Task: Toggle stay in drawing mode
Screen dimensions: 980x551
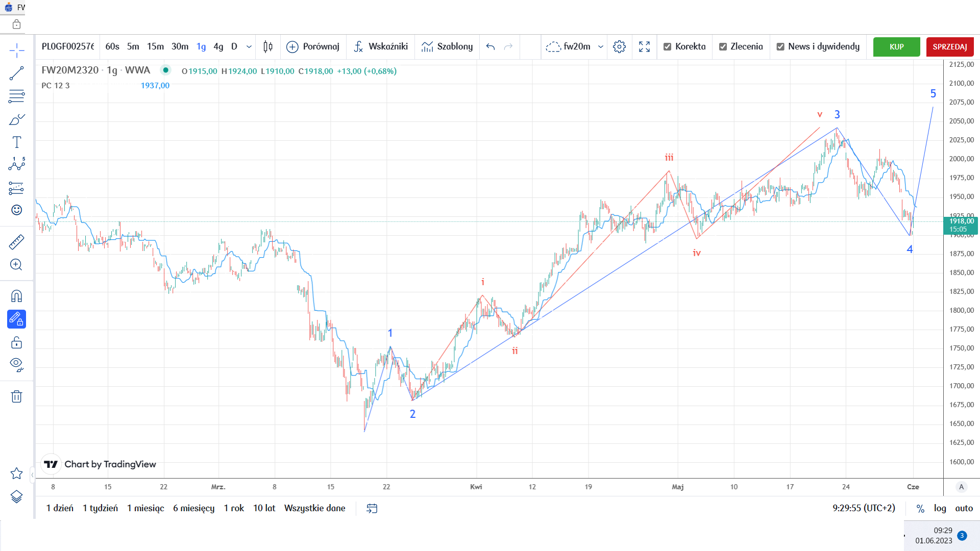Action: pos(16,319)
